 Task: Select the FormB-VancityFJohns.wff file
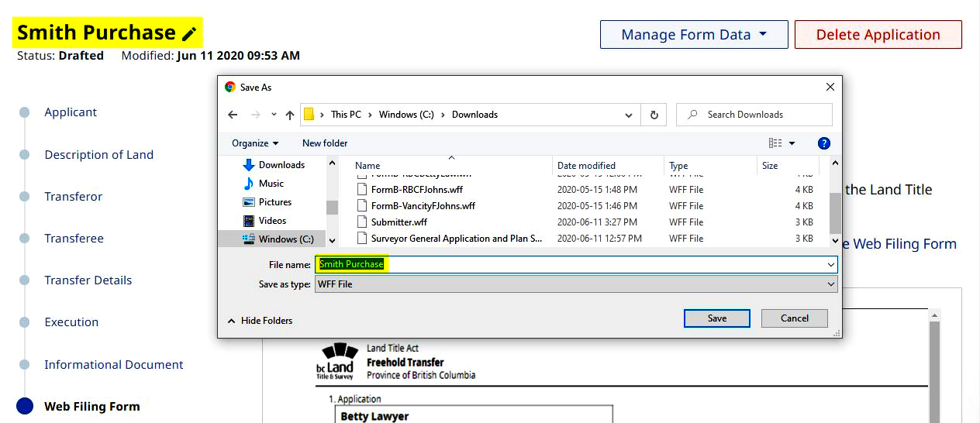pos(423,206)
